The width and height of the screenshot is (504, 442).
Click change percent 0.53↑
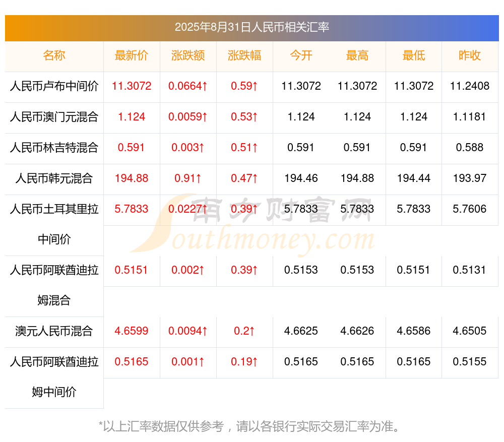click(244, 117)
